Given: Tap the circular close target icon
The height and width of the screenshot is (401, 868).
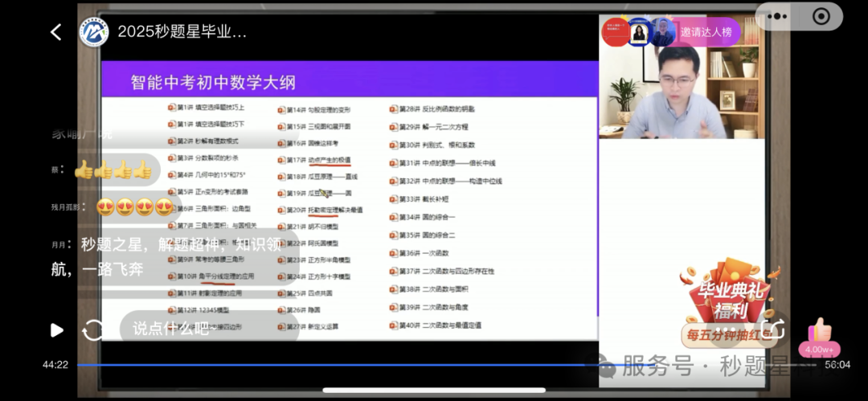Looking at the screenshot, I should pyautogui.click(x=821, y=17).
